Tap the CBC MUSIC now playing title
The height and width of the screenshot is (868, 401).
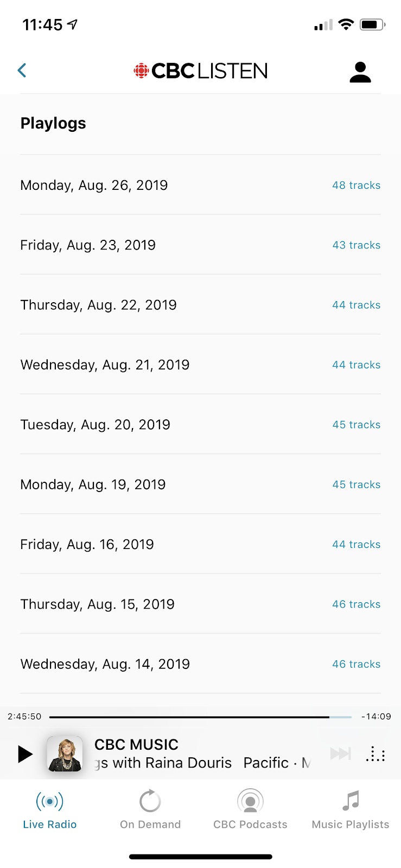pyautogui.click(x=136, y=745)
